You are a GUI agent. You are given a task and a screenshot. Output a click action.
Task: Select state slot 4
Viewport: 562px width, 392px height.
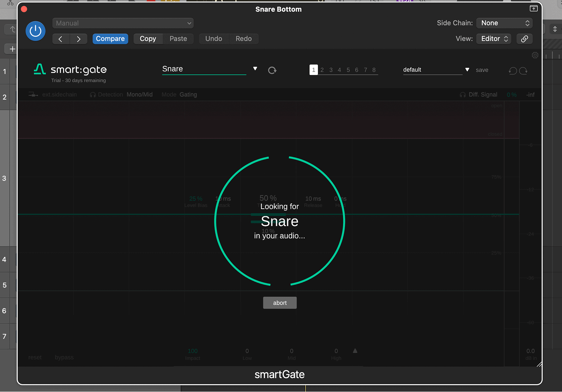[339, 70]
